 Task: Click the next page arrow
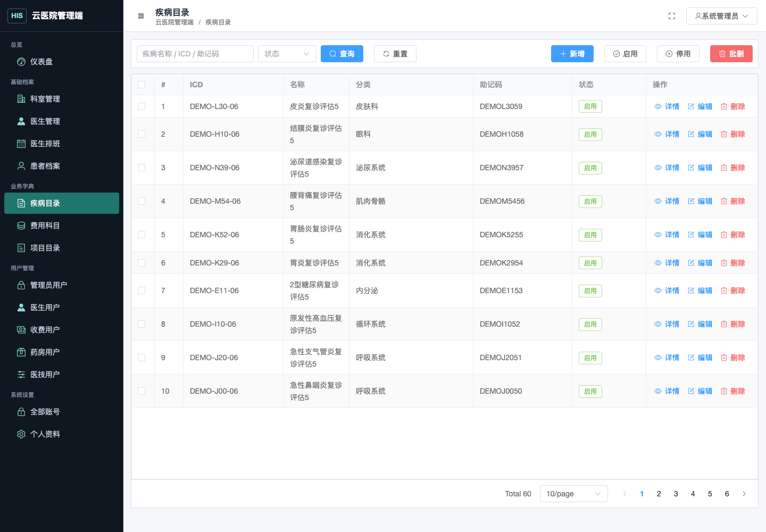[744, 494]
